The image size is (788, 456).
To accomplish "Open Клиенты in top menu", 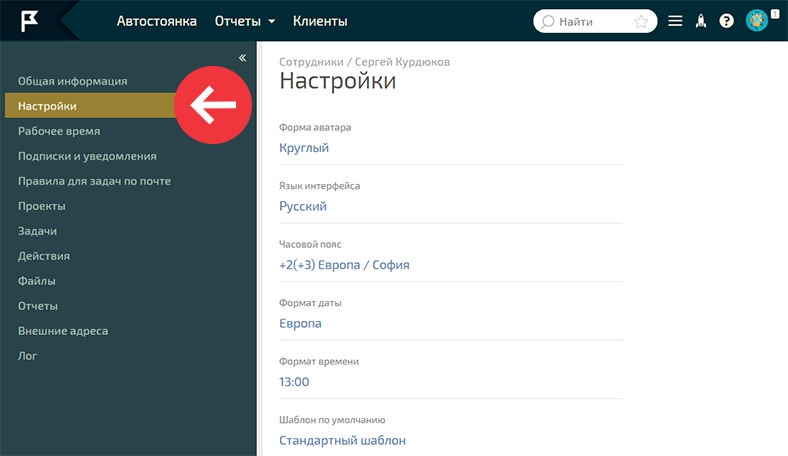I will click(320, 21).
